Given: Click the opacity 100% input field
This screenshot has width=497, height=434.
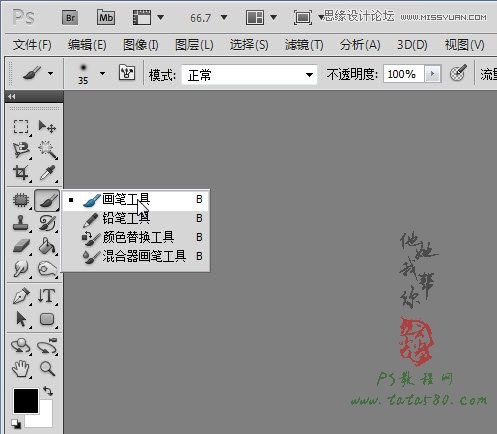Looking at the screenshot, I should tap(403, 74).
